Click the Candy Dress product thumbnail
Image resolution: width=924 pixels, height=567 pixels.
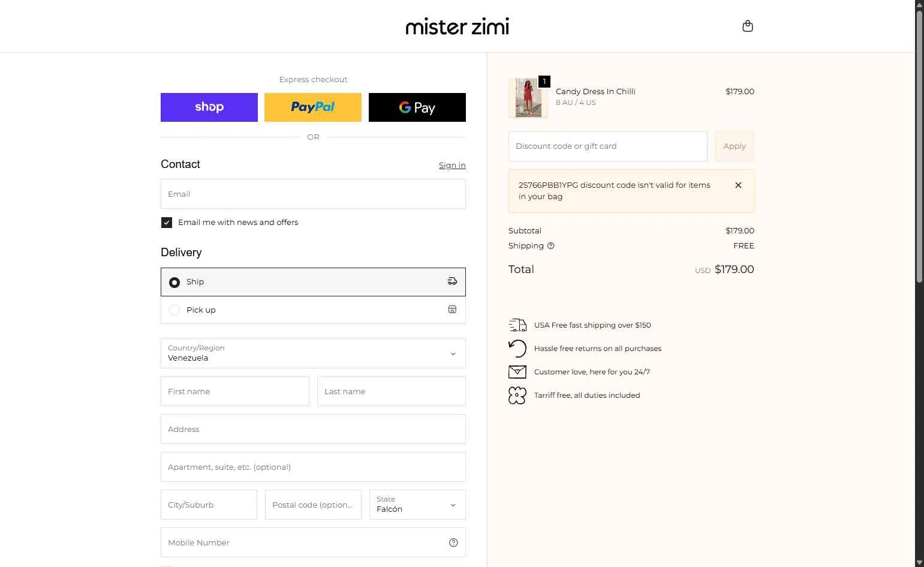click(528, 98)
